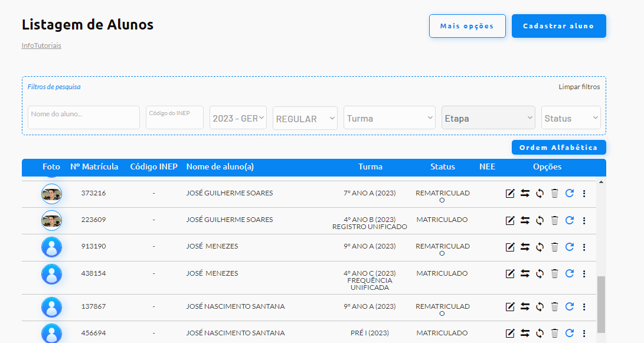
Task: Click the Mais opções button
Action: click(468, 26)
